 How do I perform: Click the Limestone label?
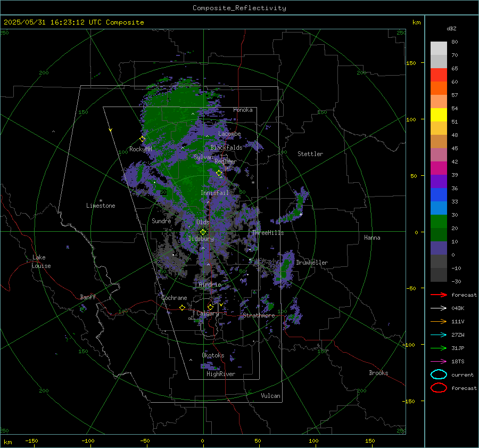pos(101,206)
